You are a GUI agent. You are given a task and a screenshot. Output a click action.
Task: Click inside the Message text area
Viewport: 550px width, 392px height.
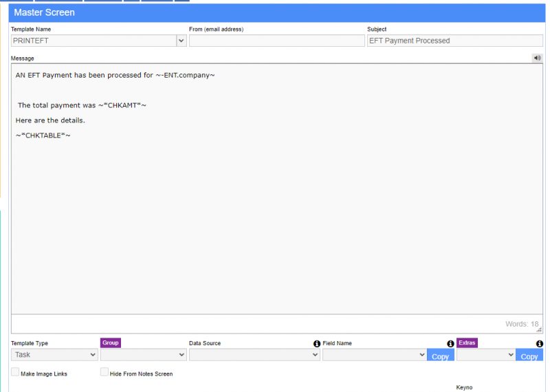tap(275, 206)
